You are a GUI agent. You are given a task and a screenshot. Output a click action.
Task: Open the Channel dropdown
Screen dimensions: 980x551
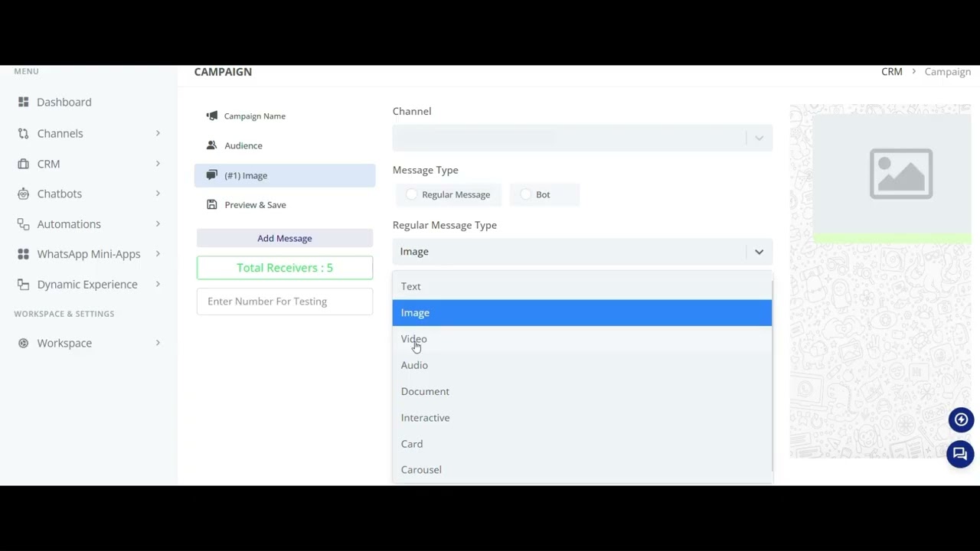pos(583,138)
